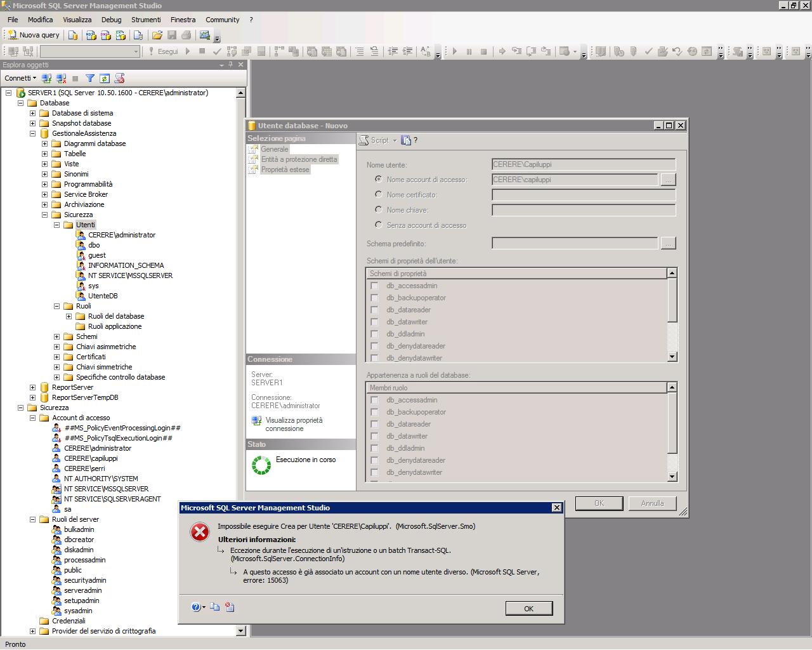This screenshot has height=650, width=812.
Task: Collapse the GestionaleAssistenza database node
Action: coord(32,133)
